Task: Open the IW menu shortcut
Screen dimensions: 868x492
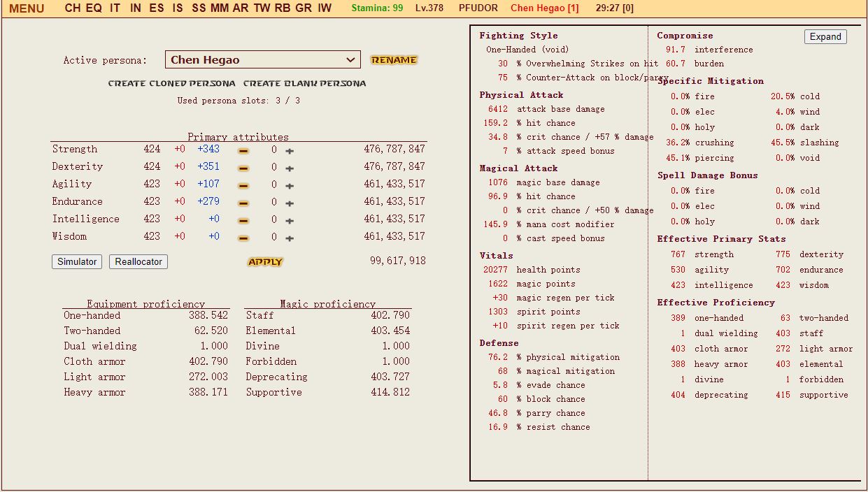Action: coord(325,8)
